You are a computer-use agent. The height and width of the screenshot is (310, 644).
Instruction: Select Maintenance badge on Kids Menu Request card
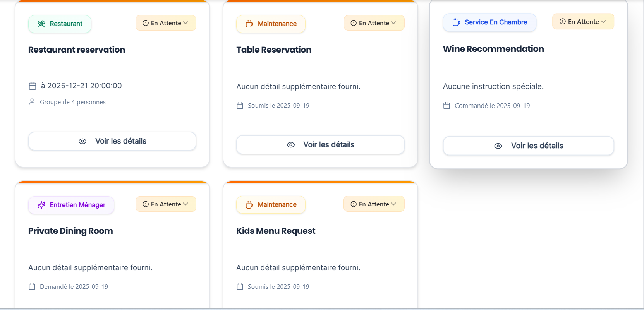click(x=271, y=205)
